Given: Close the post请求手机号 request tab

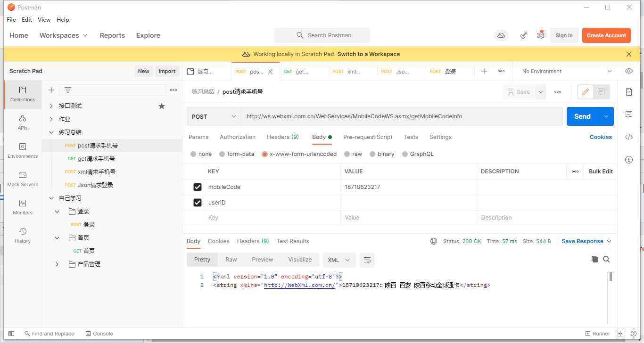Looking at the screenshot, I should [x=270, y=72].
